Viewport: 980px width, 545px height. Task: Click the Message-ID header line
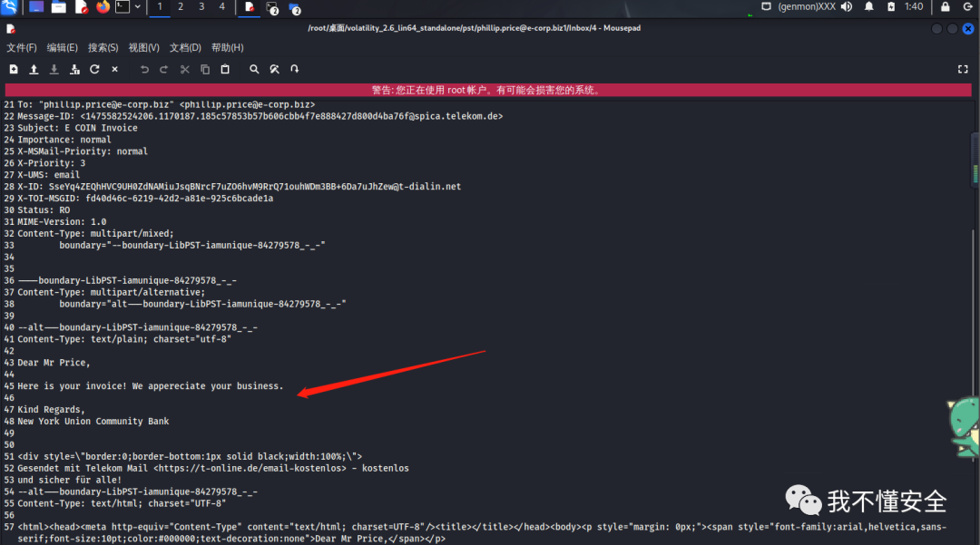tap(260, 116)
